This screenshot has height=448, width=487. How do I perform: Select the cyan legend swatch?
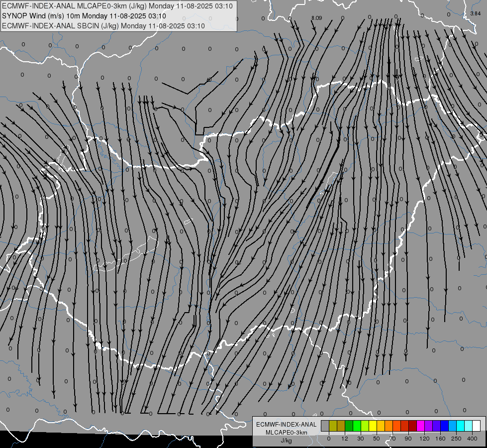pyautogui.click(x=460, y=426)
